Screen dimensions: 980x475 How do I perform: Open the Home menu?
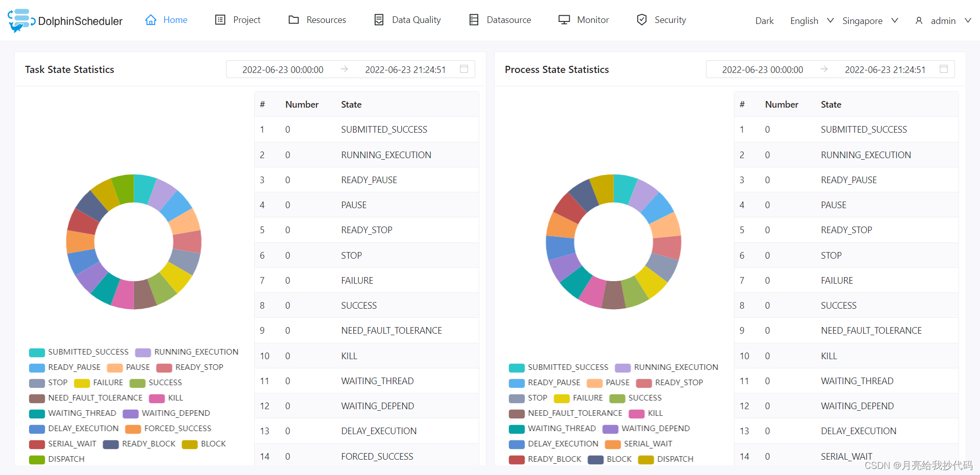166,20
